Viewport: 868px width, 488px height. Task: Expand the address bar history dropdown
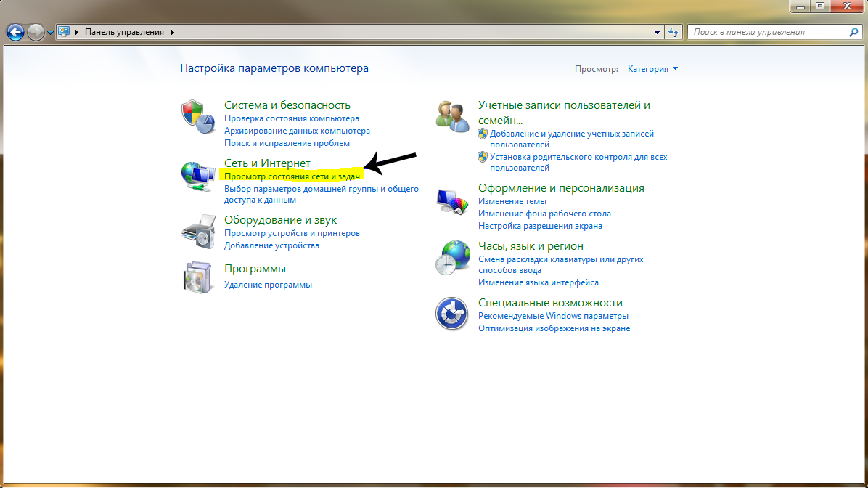coord(657,32)
